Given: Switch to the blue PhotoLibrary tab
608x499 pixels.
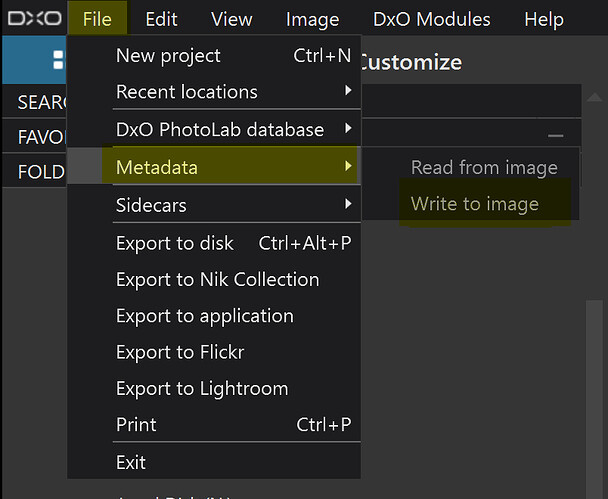Looking at the screenshot, I should click(33, 62).
